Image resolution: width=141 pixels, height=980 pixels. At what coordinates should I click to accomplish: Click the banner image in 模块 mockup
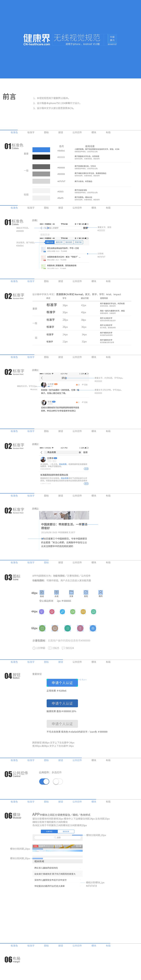(x=57, y=847)
